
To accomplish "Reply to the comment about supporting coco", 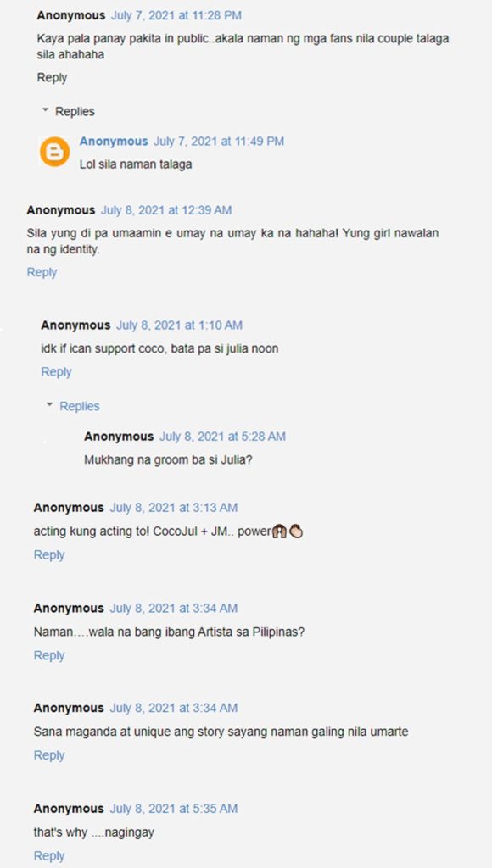I will [x=57, y=372].
